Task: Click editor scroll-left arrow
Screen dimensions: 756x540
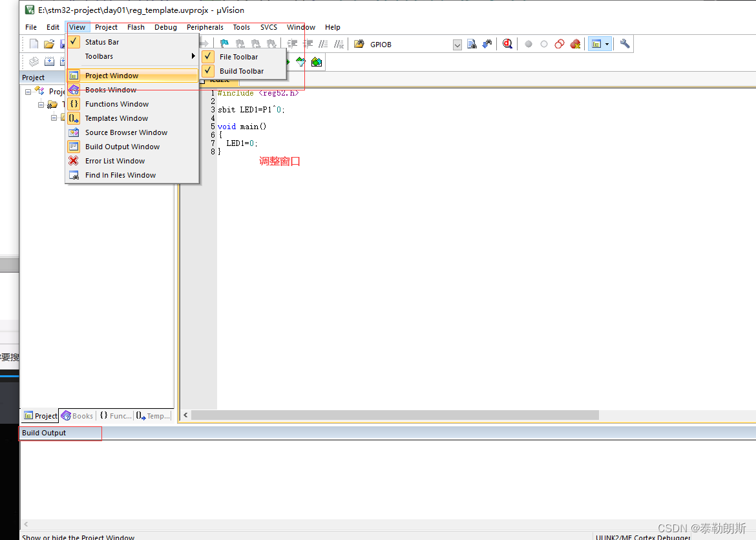Action: pos(185,415)
